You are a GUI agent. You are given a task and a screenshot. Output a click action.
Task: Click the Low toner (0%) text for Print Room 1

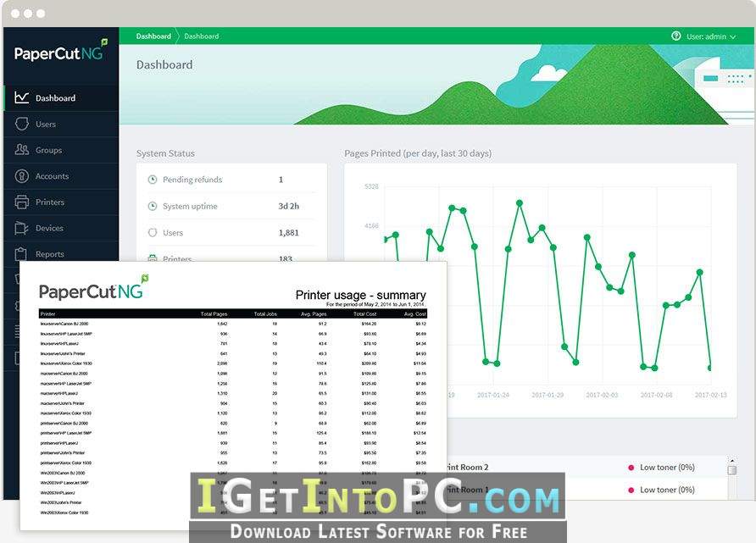tap(667, 490)
